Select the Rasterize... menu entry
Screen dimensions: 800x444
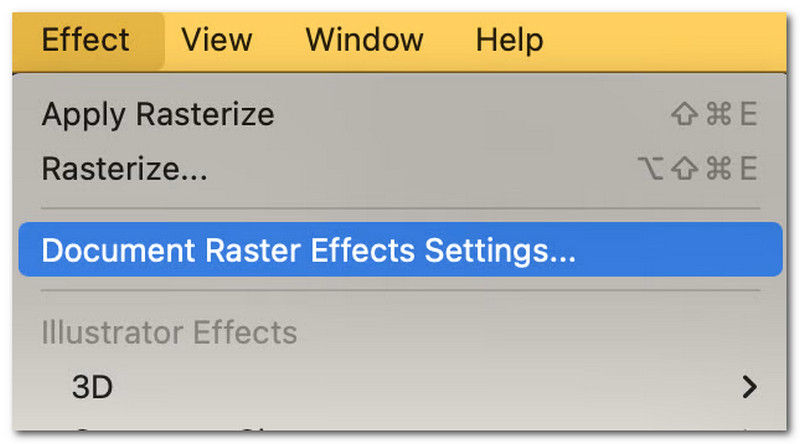(124, 169)
